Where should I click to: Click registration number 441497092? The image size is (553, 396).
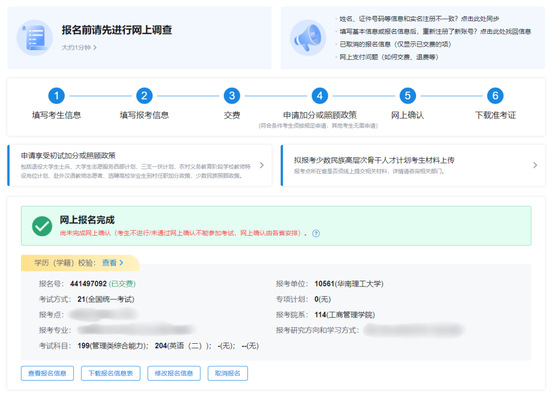tap(88, 284)
